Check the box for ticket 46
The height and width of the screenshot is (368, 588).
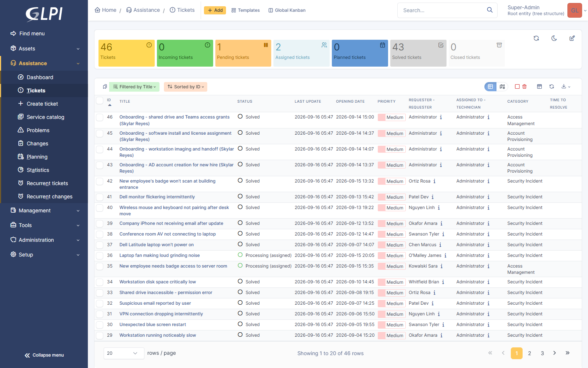click(100, 117)
